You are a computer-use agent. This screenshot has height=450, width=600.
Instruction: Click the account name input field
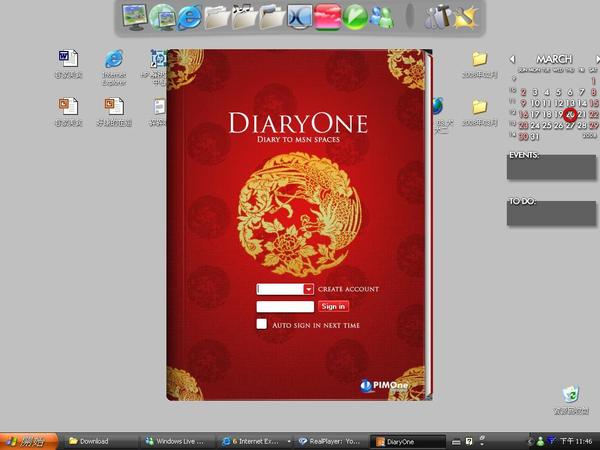coord(280,289)
